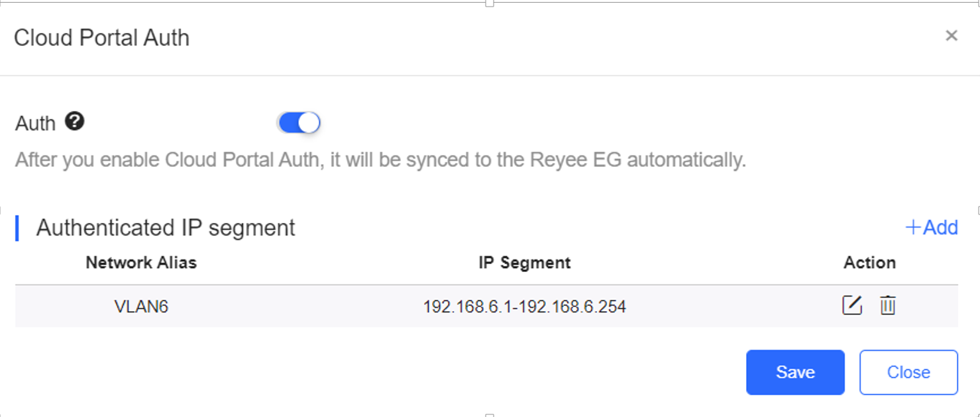
Task: Click the 192.168.6.1-192.168.6.254 range cell
Action: click(524, 306)
